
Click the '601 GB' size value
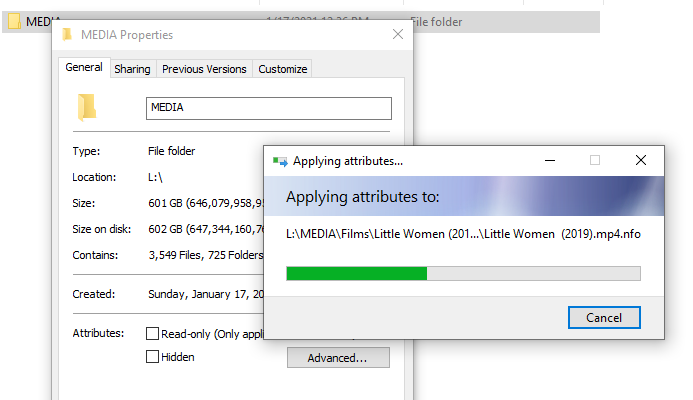206,203
